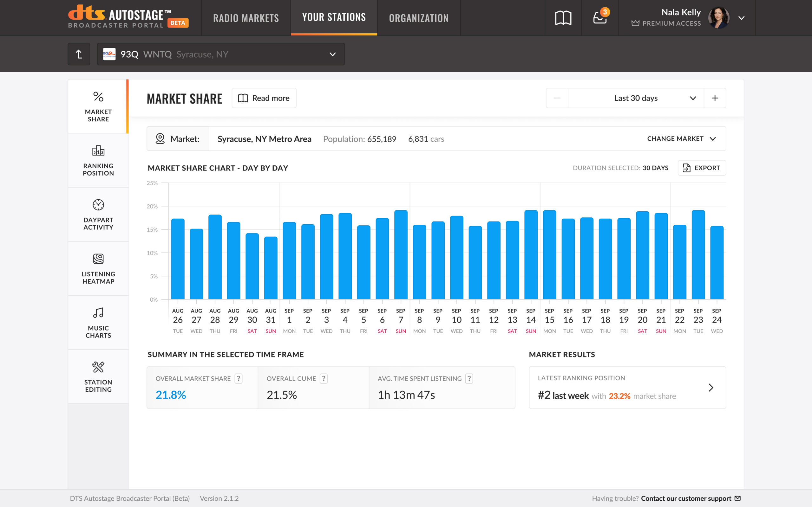Click the plus stepper beside date range

[x=715, y=98]
